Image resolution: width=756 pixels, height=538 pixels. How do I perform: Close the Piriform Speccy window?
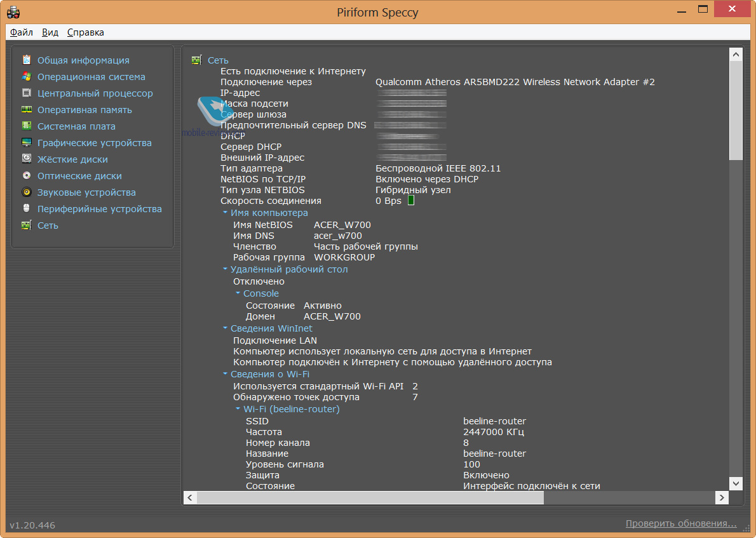[732, 9]
